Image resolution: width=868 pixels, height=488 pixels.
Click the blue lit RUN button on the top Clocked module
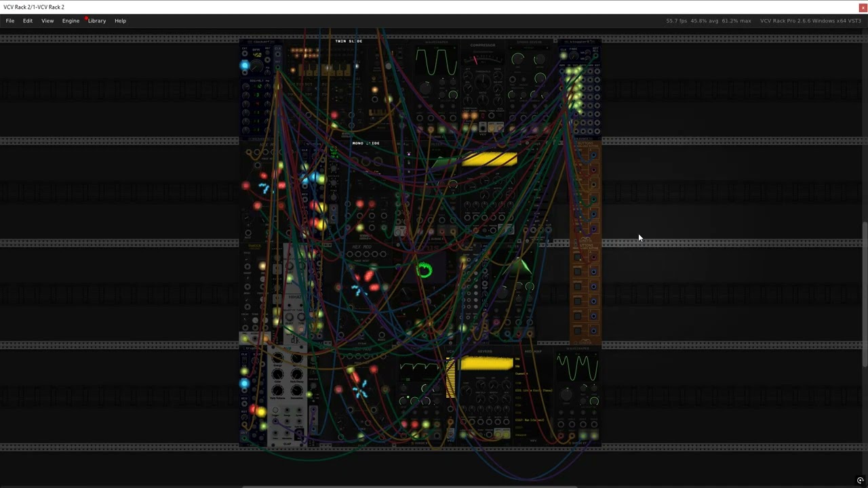point(244,66)
